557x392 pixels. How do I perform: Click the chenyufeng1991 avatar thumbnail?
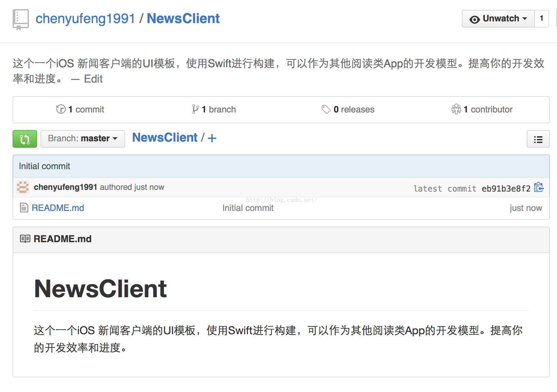(x=23, y=187)
